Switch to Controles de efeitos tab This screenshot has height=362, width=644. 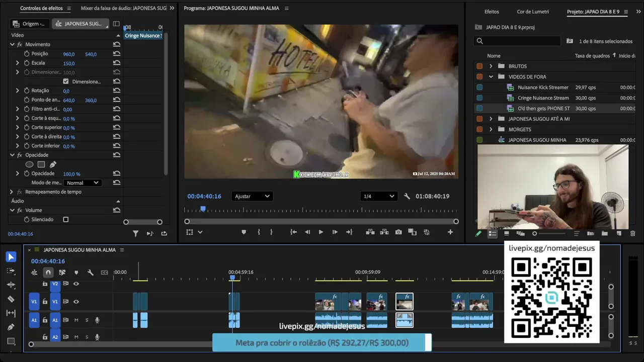pyautogui.click(x=41, y=9)
